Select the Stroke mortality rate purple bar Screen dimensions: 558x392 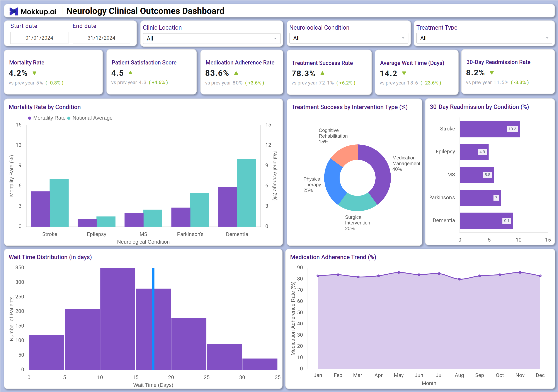click(x=40, y=209)
